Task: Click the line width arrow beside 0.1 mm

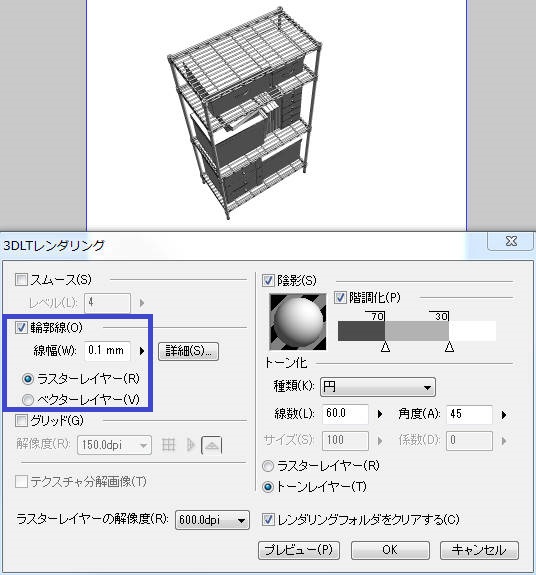Action: [x=142, y=351]
